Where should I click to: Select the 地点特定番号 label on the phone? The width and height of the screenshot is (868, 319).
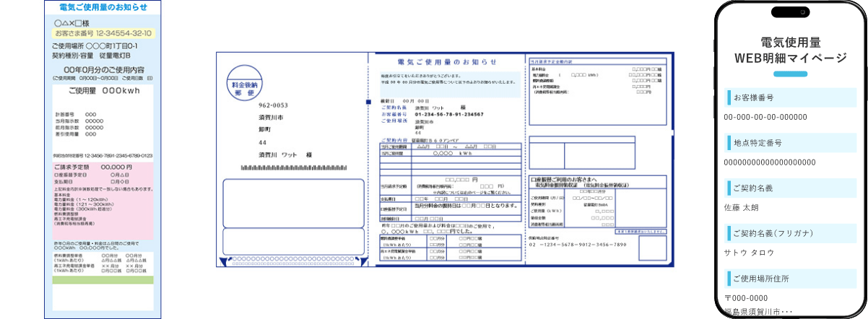757,143
